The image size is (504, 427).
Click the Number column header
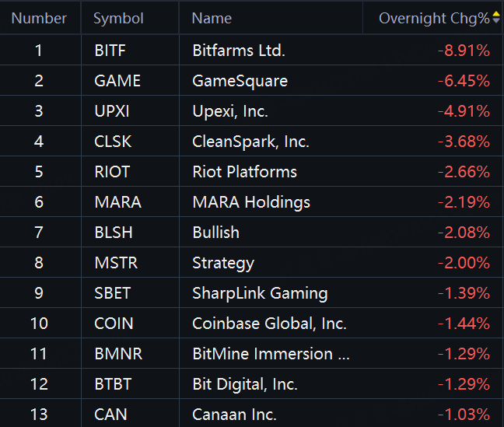click(x=39, y=19)
